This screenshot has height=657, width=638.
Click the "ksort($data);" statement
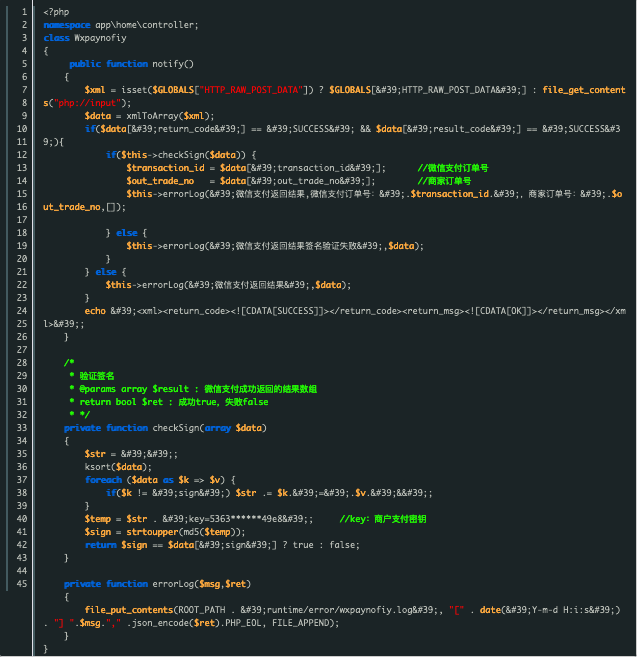118,467
